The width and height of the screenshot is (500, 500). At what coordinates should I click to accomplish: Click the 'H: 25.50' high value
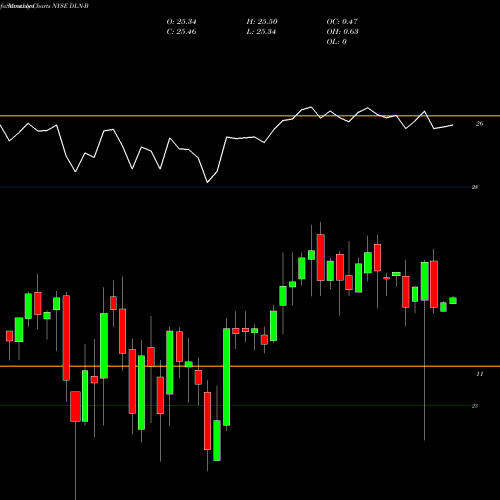[x=262, y=22]
